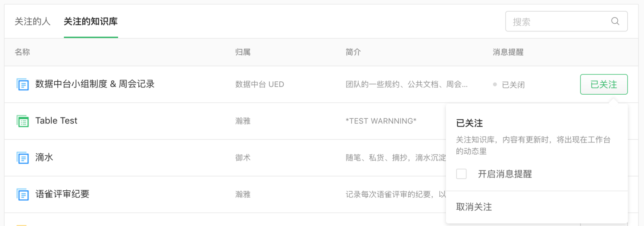This screenshot has width=644, height=226.
Task: Switch to the 关注的人 tab
Action: 32,22
